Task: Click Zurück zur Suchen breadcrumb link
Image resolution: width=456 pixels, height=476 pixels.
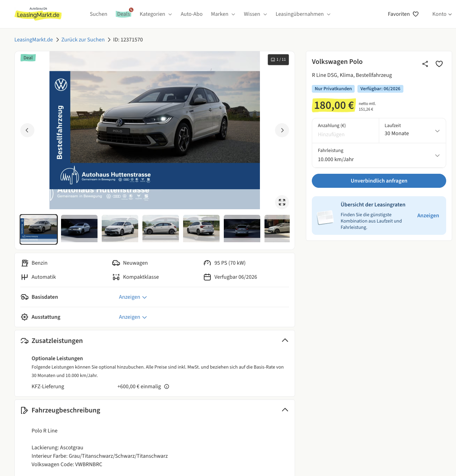Action: pyautogui.click(x=83, y=40)
